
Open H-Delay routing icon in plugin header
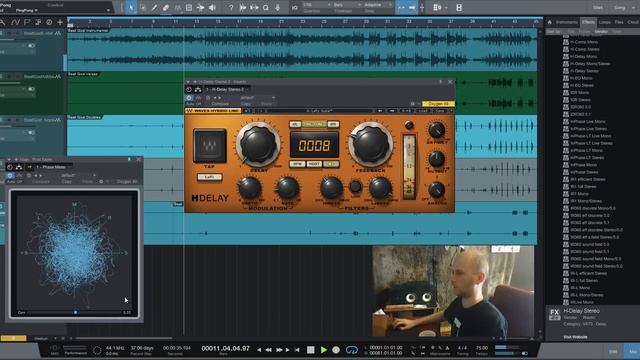[198, 89]
